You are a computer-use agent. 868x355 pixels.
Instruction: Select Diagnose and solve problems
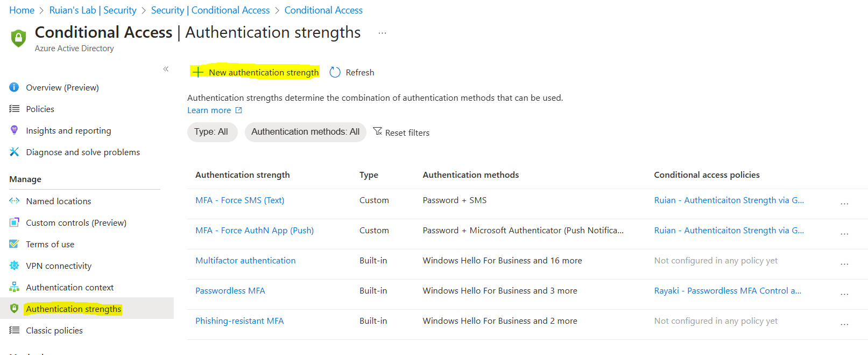(x=83, y=152)
